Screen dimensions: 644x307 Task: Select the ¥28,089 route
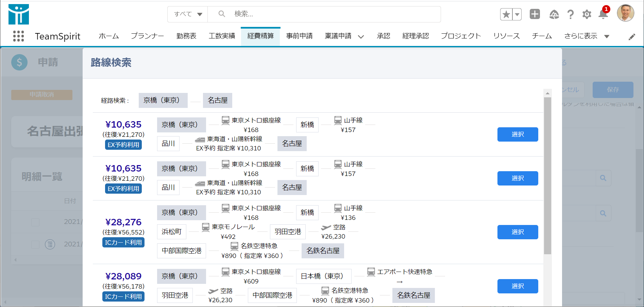coord(518,286)
